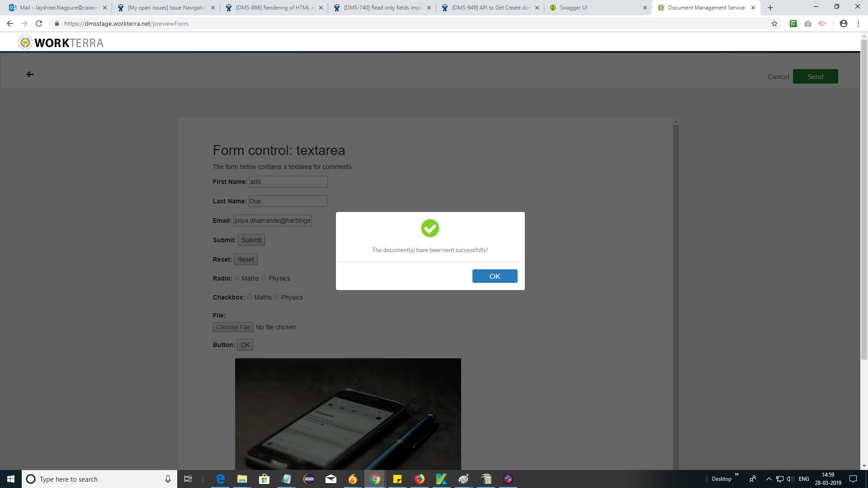Click the Cancel link near Send

(778, 77)
